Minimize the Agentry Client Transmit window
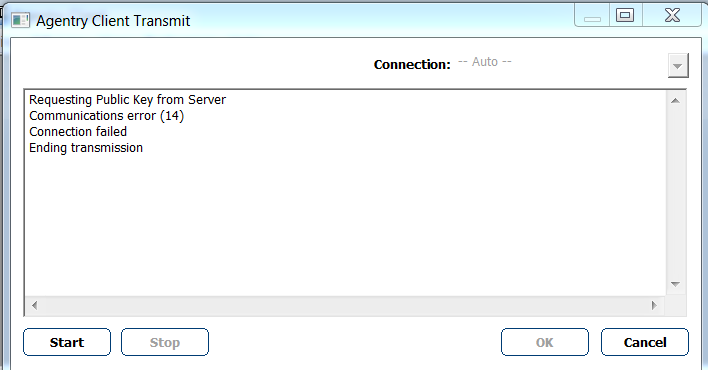 coord(592,16)
